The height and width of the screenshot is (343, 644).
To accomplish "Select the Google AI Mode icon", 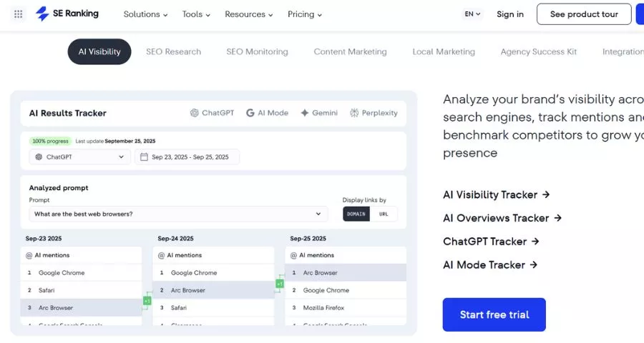I will [250, 113].
